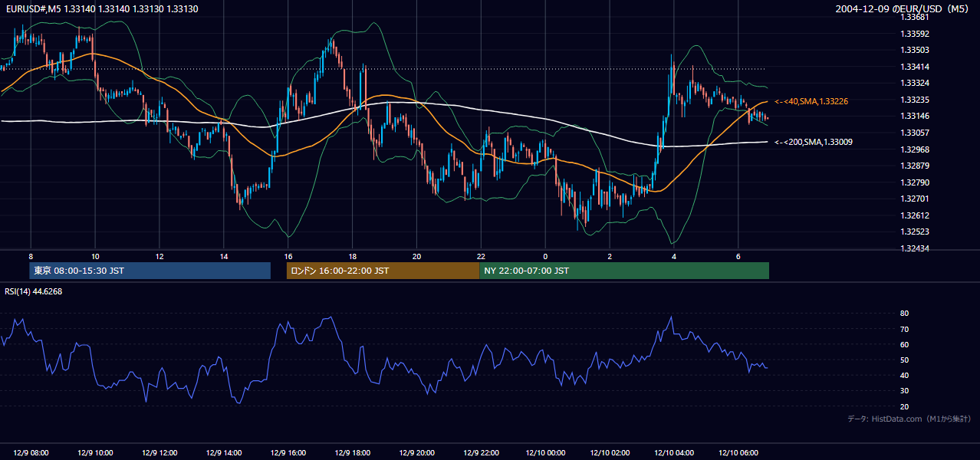Click hour label 4 under price chart
This screenshot has width=980, height=460.
coord(674,256)
